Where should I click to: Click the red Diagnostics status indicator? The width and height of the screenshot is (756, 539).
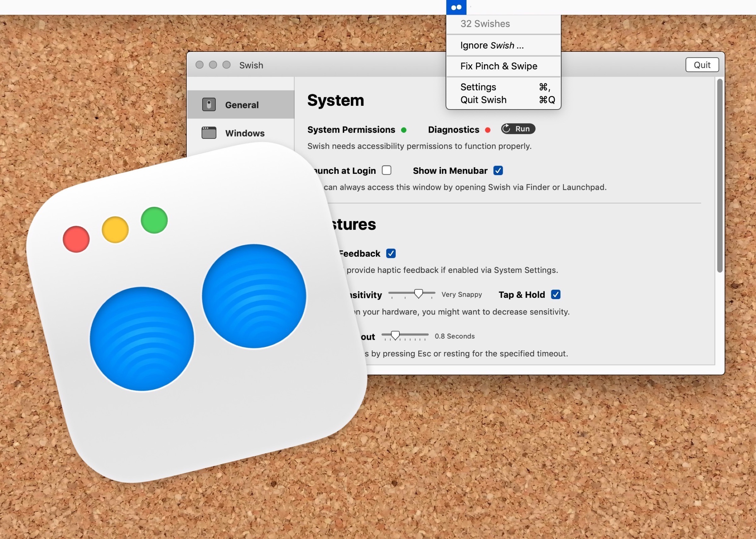(x=488, y=130)
